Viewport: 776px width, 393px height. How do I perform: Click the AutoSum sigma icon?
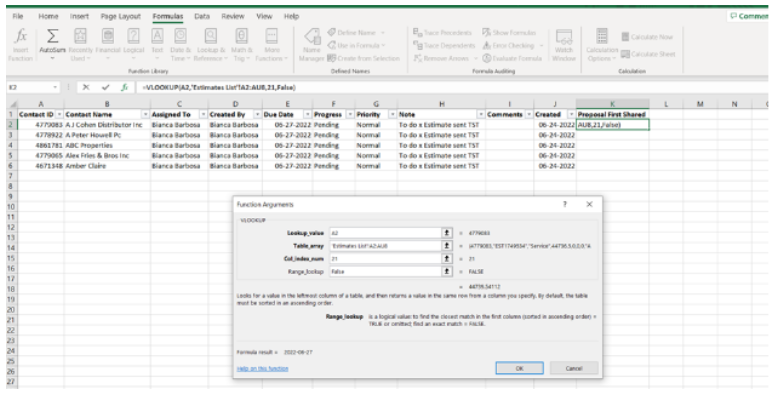pyautogui.click(x=52, y=37)
